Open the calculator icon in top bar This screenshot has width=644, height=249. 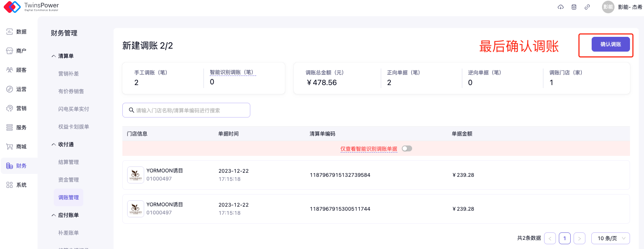(574, 7)
